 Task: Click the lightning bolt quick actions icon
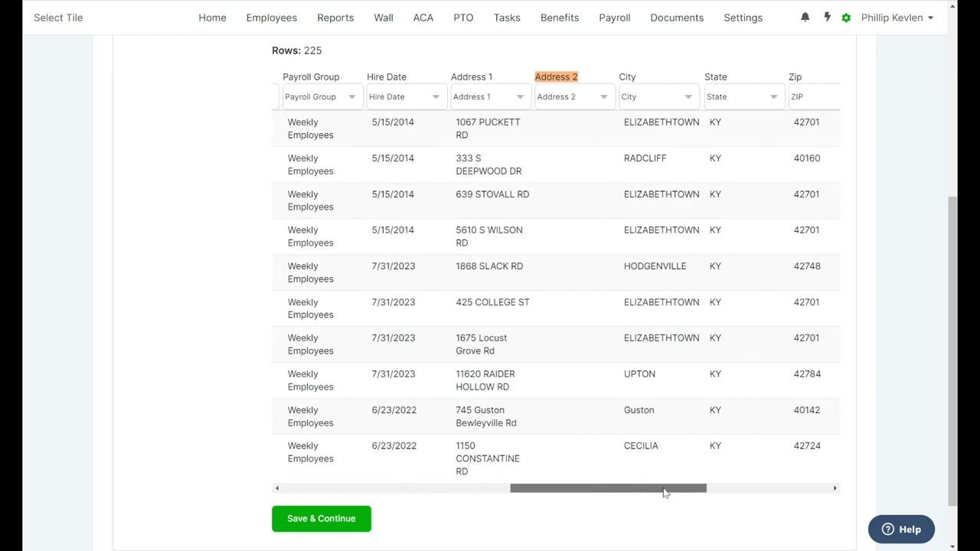[827, 17]
